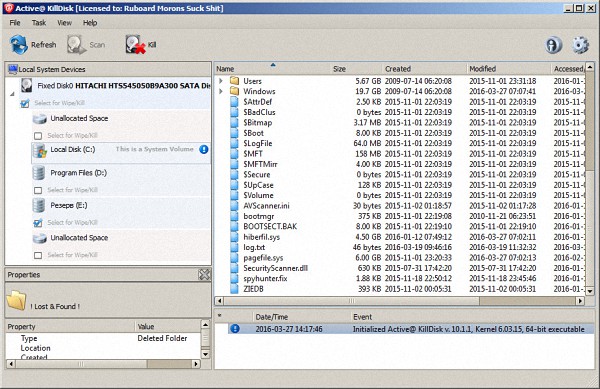Click the Event column header in the log
The width and height of the screenshot is (600, 389).
point(473,317)
